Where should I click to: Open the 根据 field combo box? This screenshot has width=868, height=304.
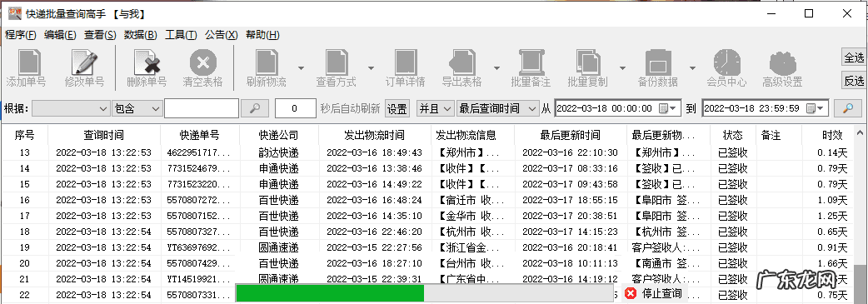point(71,108)
